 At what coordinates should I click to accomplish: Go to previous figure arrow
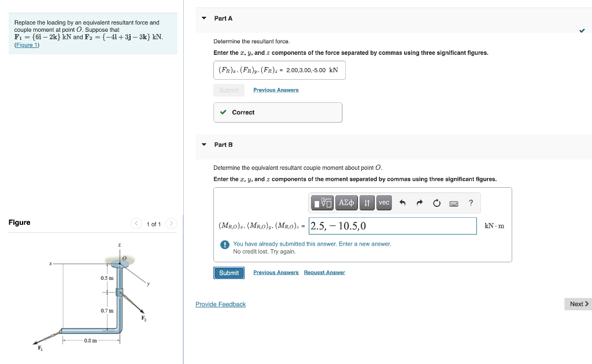136,224
